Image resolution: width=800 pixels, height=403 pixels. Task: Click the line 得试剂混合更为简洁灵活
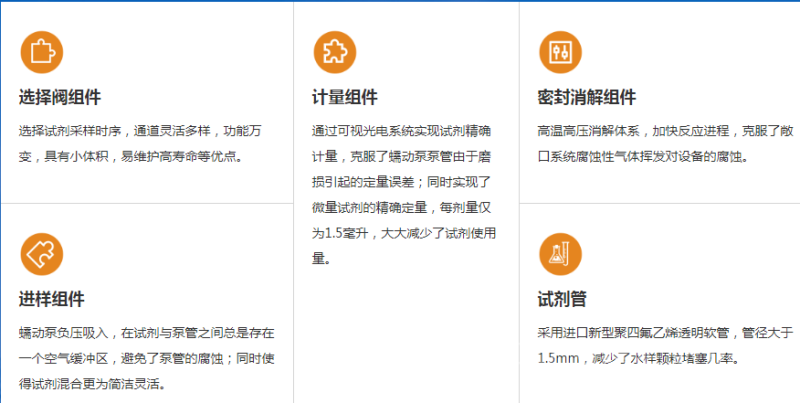point(92,384)
